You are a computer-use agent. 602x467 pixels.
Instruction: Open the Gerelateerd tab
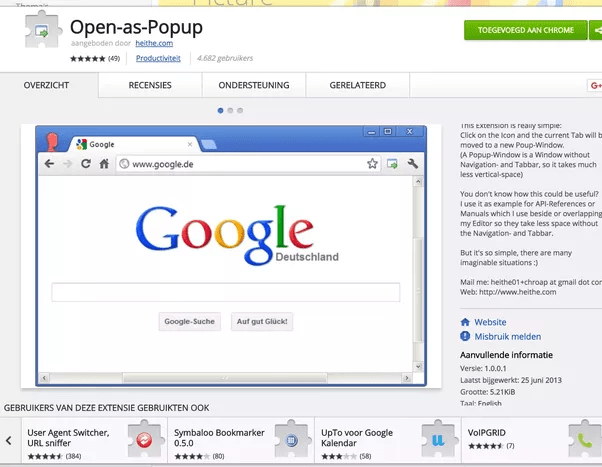[x=357, y=85]
